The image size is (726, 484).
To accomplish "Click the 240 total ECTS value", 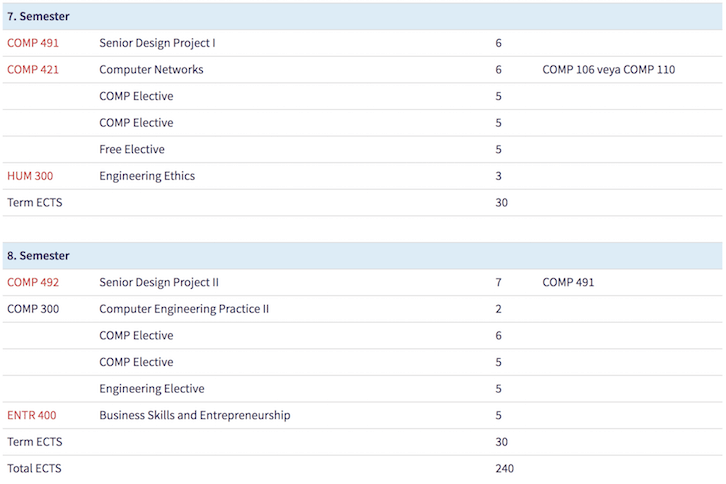I will 504,468.
